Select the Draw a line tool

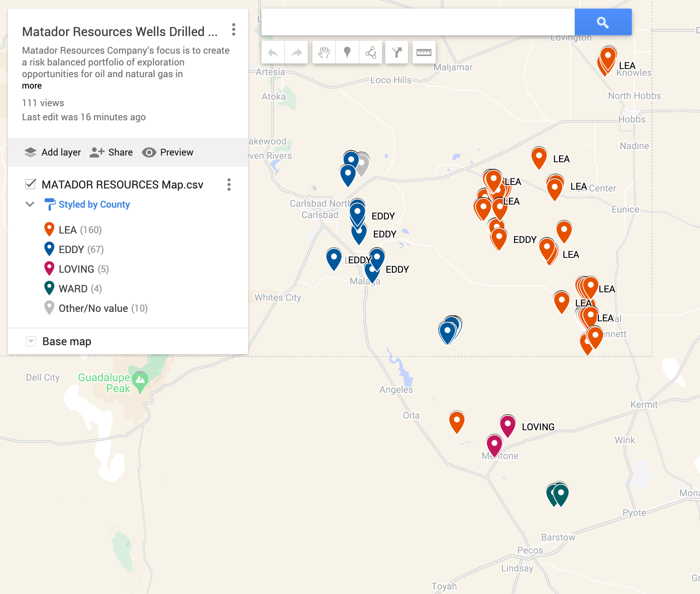tap(370, 52)
